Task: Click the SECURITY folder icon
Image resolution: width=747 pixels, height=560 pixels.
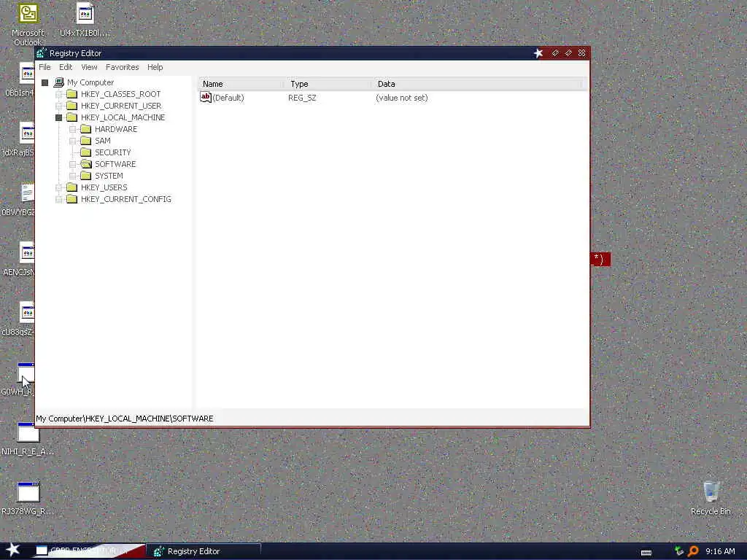Action: coord(86,152)
